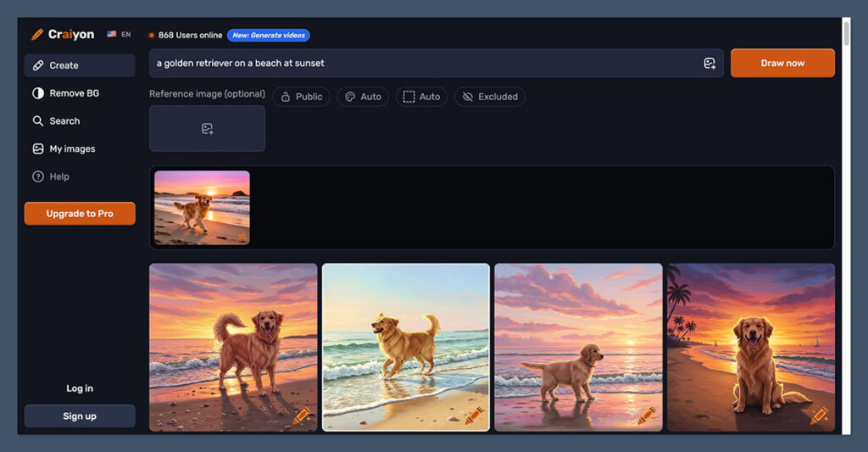Click the crayon icon on first large image
The height and width of the screenshot is (452, 868).
tap(302, 416)
